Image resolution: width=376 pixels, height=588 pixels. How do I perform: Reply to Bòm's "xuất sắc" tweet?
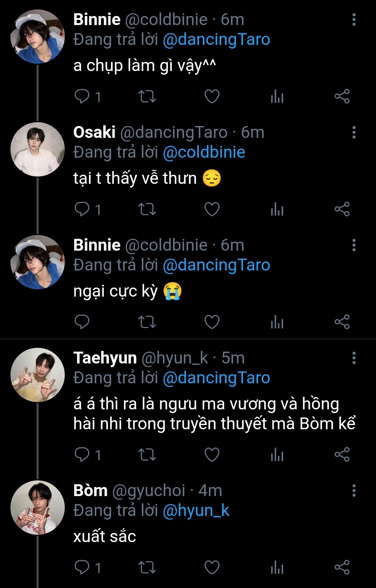[82, 567]
